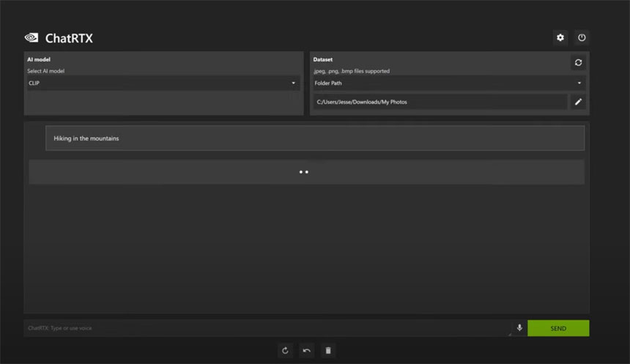Delete chat with the trash icon
Screen dimensions: 630x364
(328, 351)
